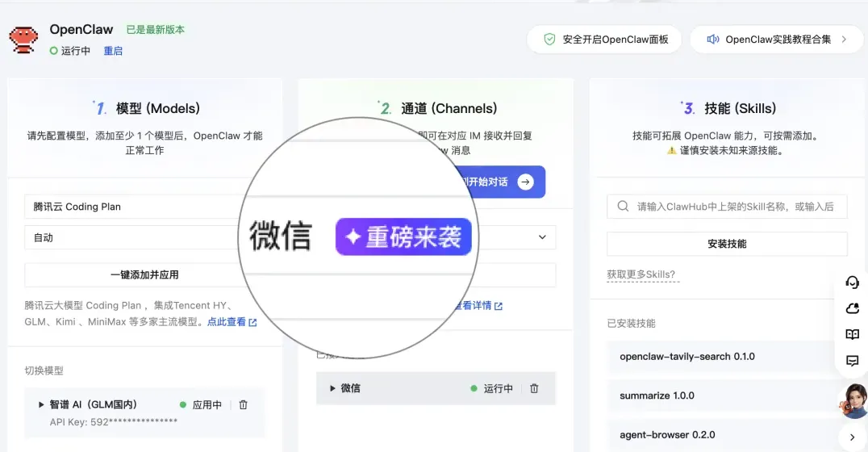Screen dimensions: 868x452
Task: Open the book documentation sidebar icon
Action: pyautogui.click(x=853, y=334)
